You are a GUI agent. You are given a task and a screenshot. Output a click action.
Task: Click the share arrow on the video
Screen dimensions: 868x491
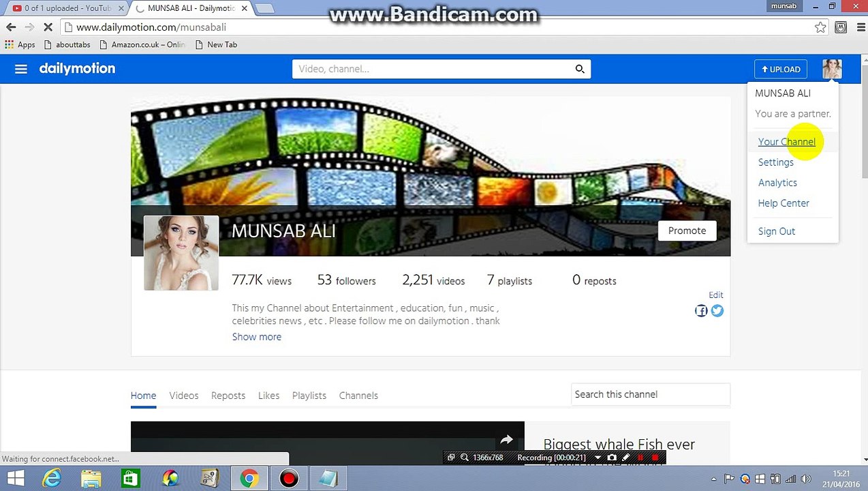(x=506, y=440)
